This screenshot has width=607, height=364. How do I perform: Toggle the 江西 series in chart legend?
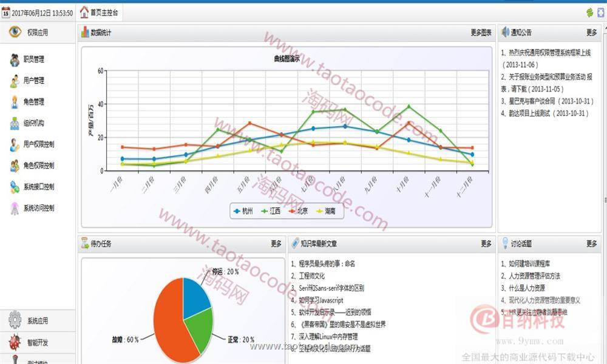pyautogui.click(x=270, y=211)
